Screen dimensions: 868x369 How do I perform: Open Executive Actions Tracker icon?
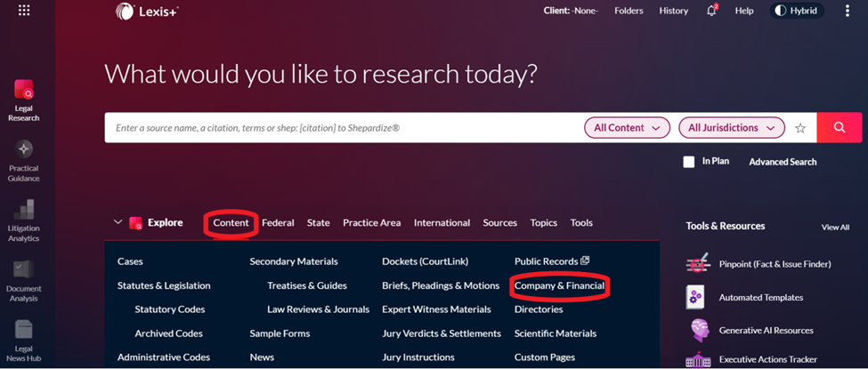coord(697,359)
